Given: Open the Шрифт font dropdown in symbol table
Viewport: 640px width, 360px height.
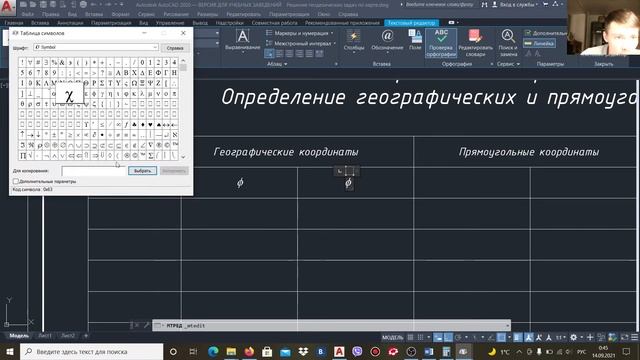Looking at the screenshot, I should click(96, 47).
